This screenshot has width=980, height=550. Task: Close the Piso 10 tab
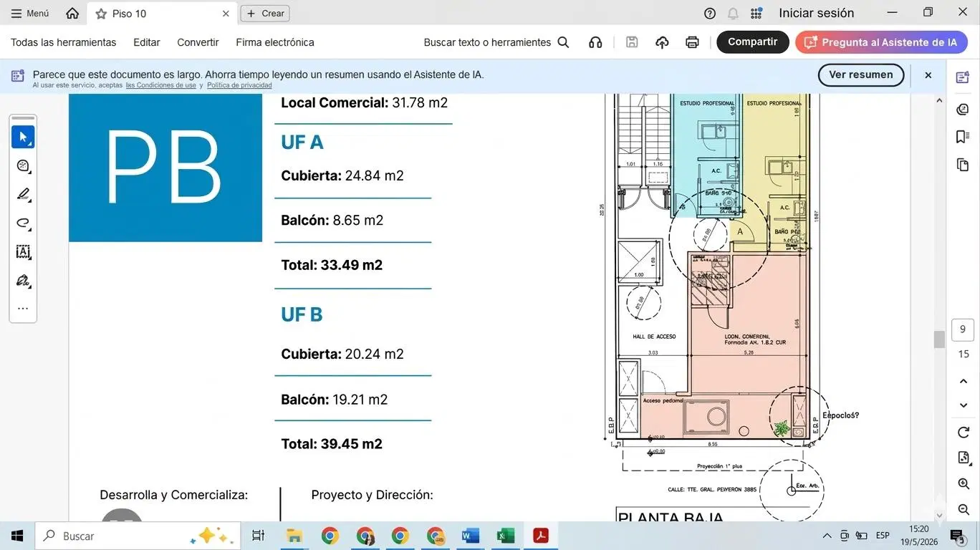pos(226,14)
